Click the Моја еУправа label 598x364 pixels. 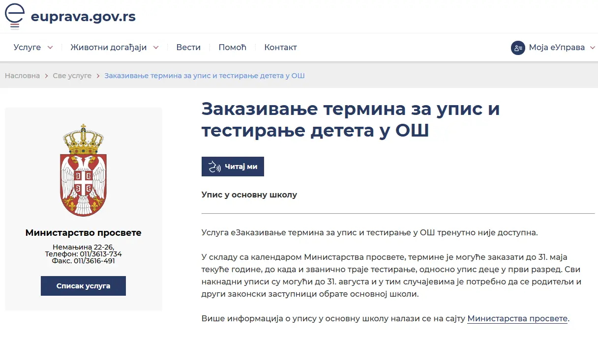(x=557, y=48)
